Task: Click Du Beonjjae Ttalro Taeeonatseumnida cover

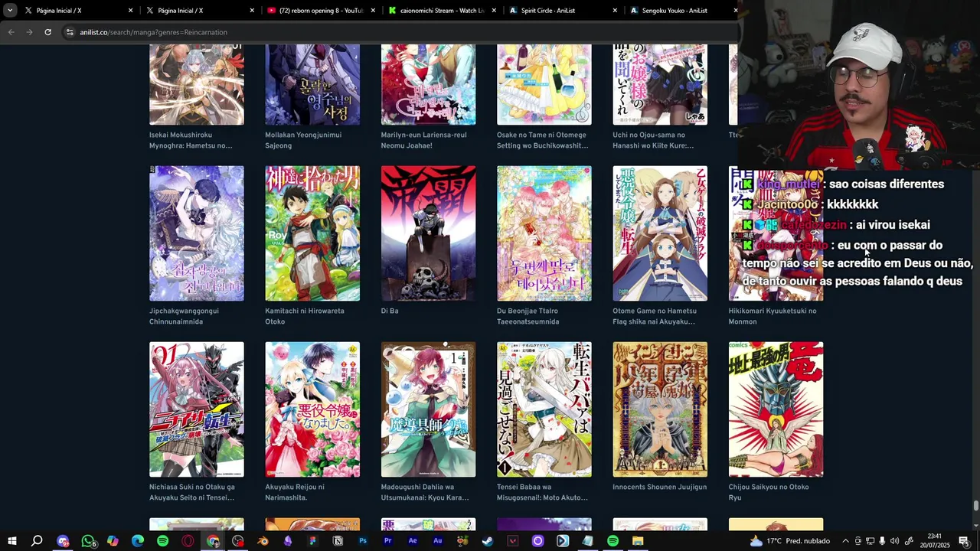Action: 544,233
